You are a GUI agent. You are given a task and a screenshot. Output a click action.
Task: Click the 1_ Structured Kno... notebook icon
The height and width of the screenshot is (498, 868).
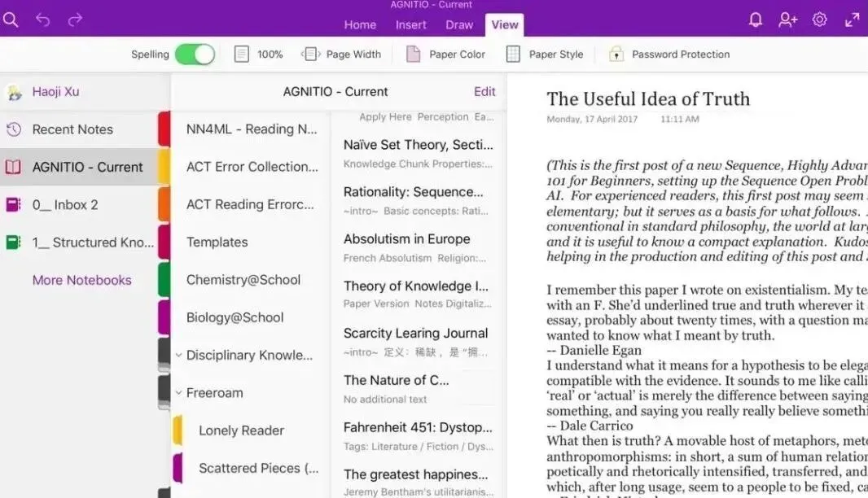click(x=13, y=242)
